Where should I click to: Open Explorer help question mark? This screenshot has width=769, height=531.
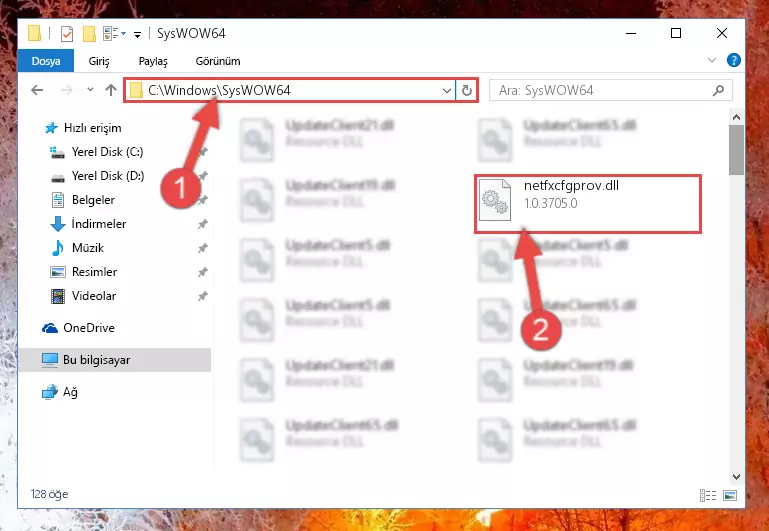734,60
